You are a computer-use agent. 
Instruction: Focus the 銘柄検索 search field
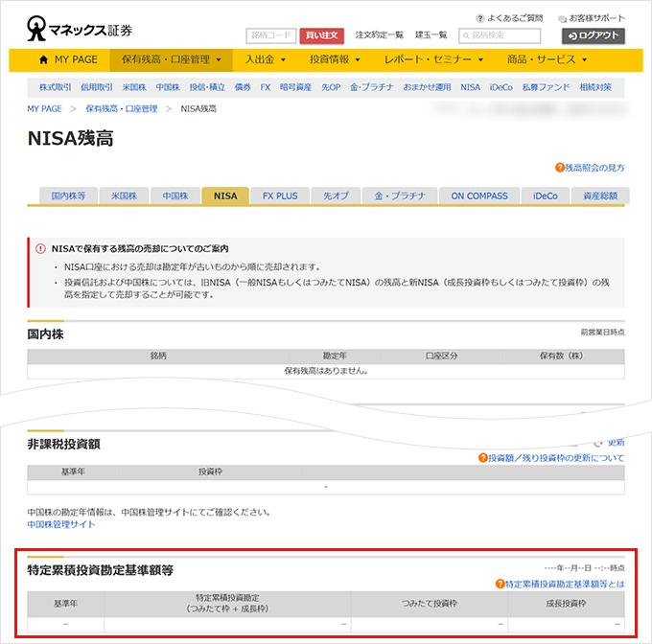[500, 35]
